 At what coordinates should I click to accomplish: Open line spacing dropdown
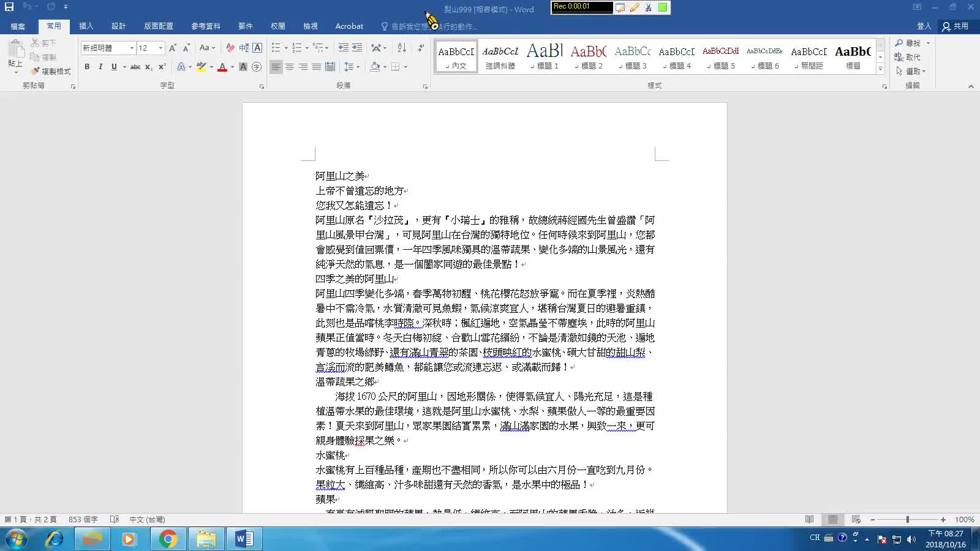(352, 67)
